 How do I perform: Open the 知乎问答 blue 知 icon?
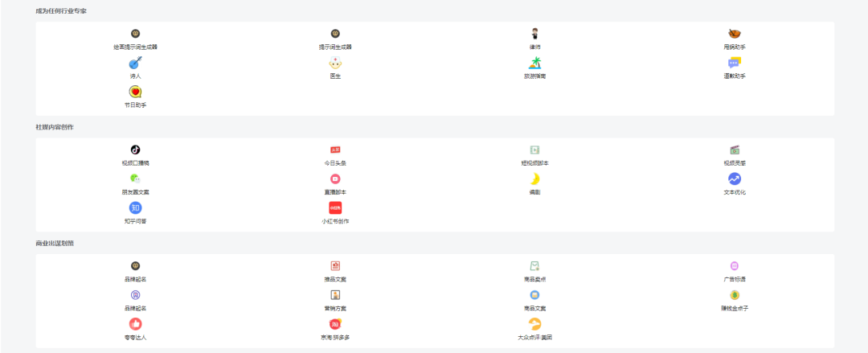(x=136, y=207)
